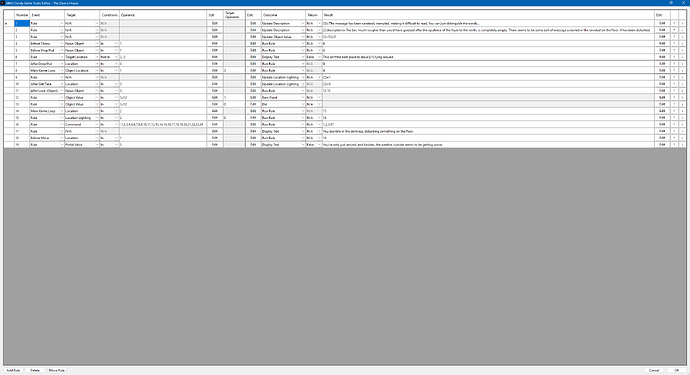Image resolution: width=690 pixels, height=375 pixels.
Task: Move rule 9 down with its arrow
Action: click(682, 77)
